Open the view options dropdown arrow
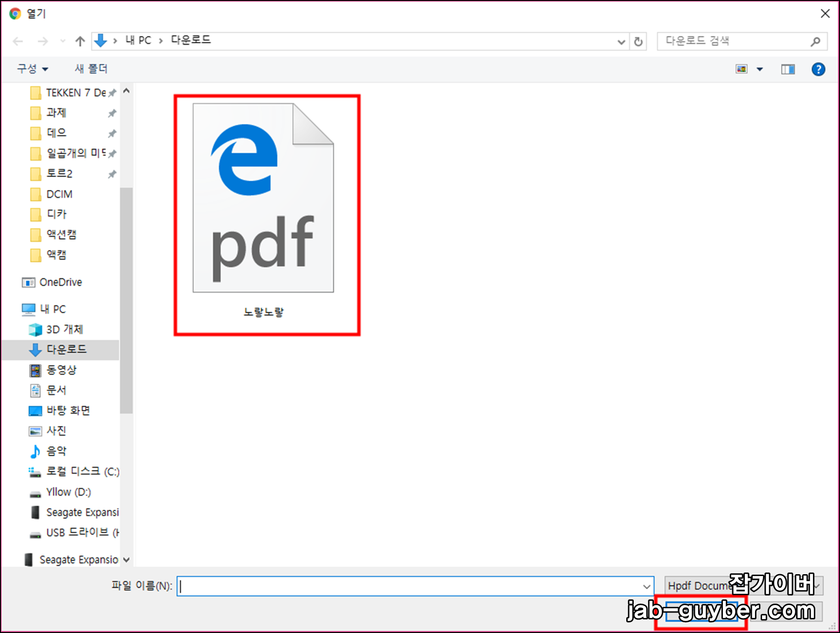Viewport: 840px width, 633px height. pyautogui.click(x=760, y=69)
